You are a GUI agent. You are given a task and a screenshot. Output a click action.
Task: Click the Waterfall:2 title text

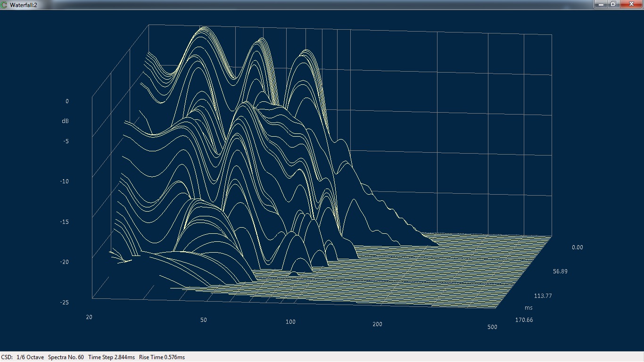[x=24, y=4]
